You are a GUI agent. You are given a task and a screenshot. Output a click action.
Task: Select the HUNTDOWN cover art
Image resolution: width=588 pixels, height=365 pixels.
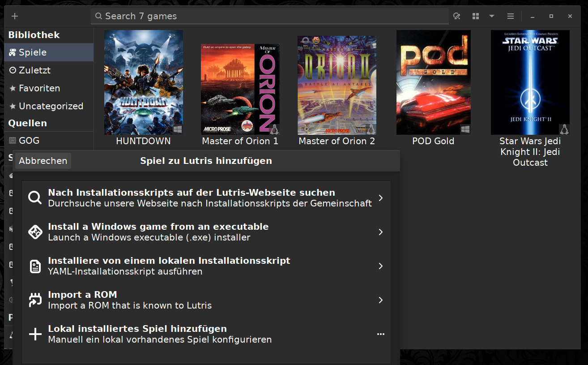point(144,82)
